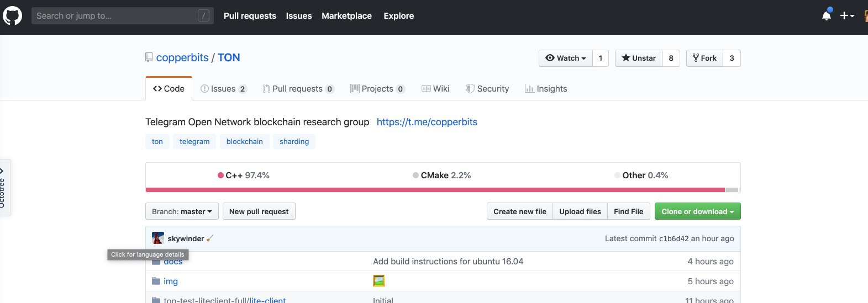Click the search or jump to field

point(123,16)
